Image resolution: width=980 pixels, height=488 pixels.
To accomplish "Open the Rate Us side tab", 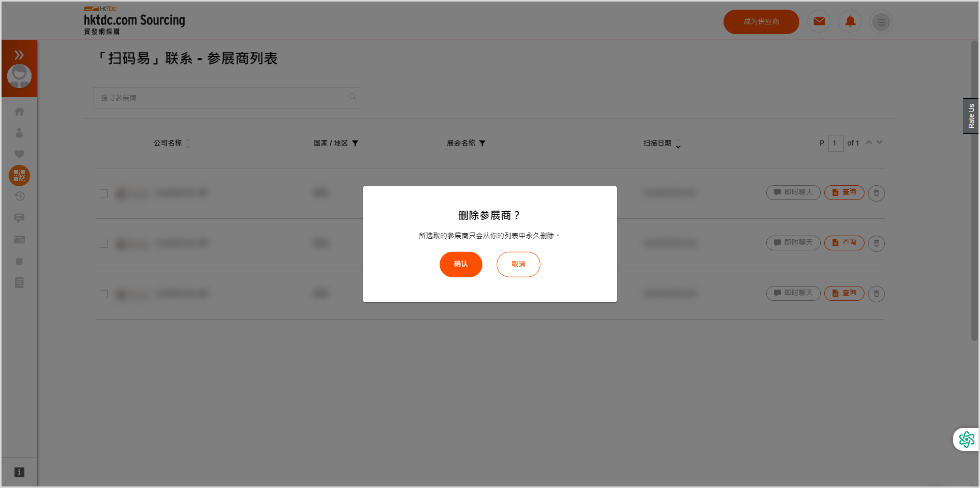I will click(971, 116).
